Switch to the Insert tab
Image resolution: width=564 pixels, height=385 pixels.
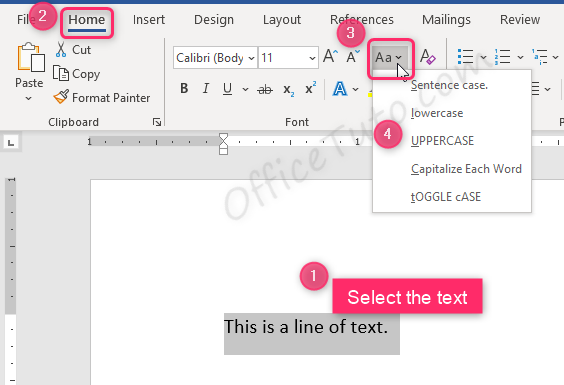coord(149,19)
